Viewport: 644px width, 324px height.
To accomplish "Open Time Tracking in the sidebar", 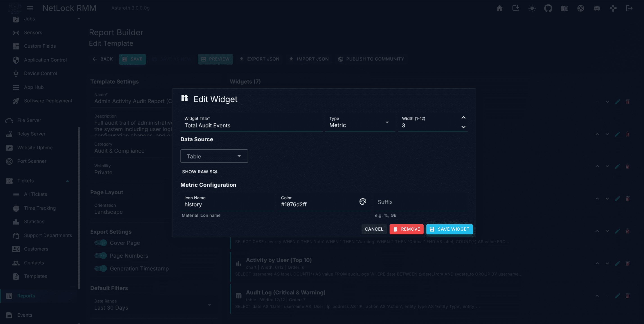I will [x=40, y=208].
